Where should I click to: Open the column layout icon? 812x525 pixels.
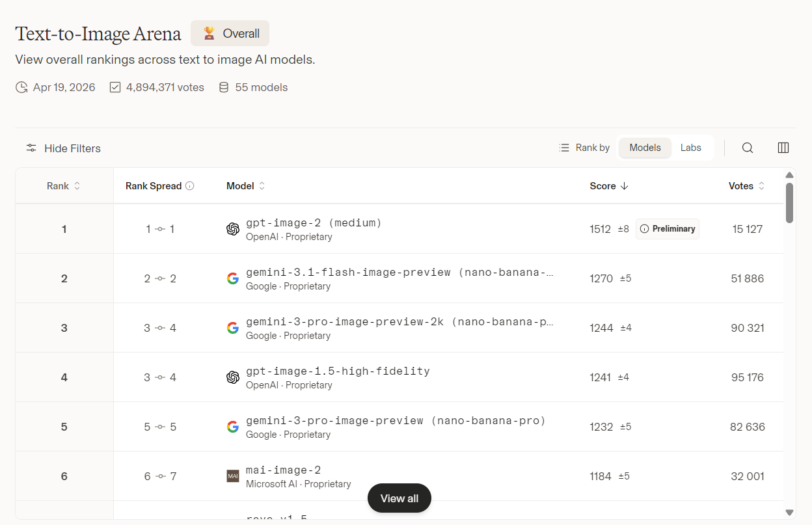click(783, 148)
